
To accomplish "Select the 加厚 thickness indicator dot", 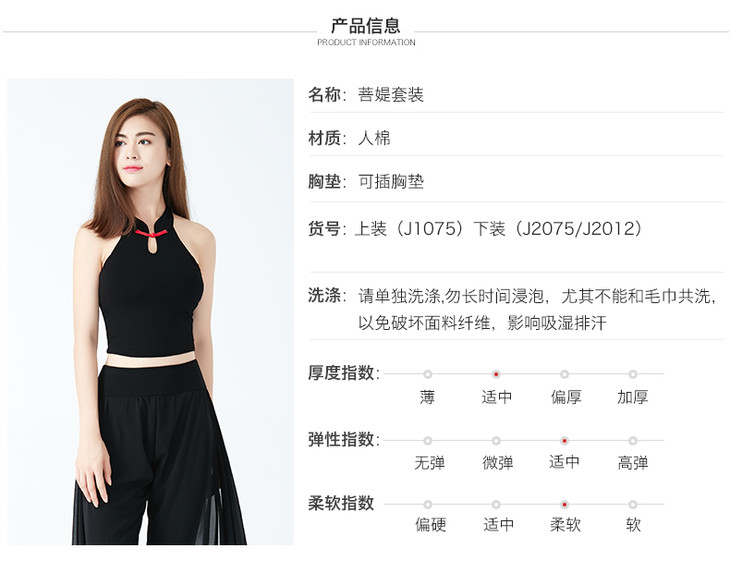I will pos(632,374).
